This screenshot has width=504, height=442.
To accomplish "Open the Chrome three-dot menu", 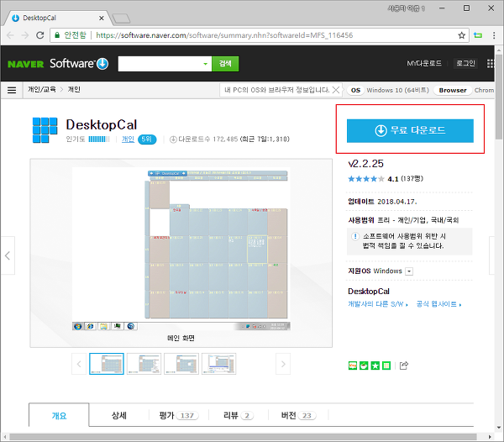I will click(494, 35).
